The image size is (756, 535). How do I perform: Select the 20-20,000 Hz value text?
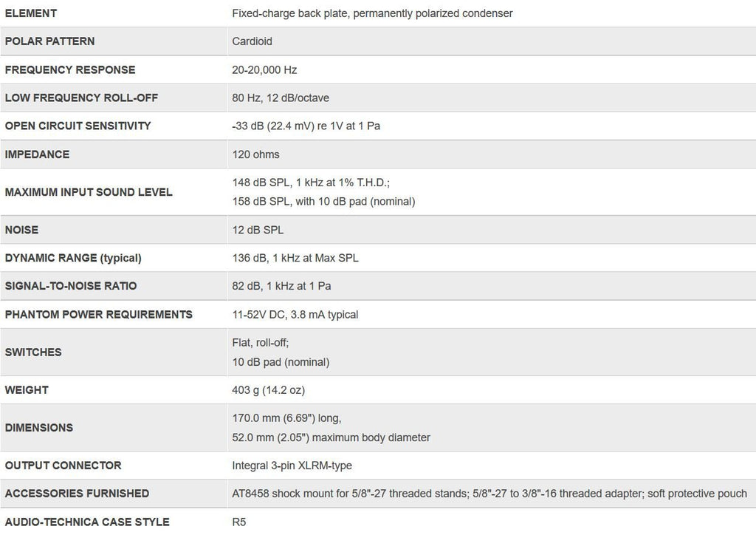tap(264, 69)
